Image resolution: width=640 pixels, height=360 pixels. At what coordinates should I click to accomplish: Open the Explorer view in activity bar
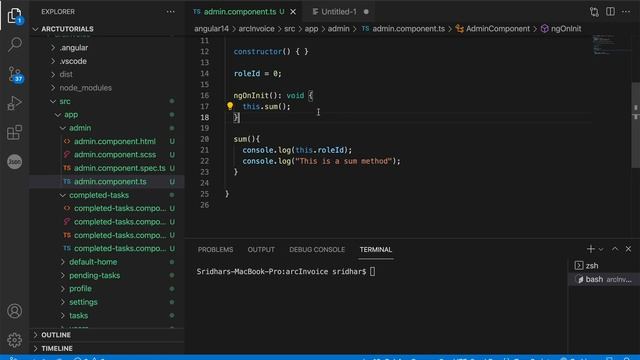[15, 16]
